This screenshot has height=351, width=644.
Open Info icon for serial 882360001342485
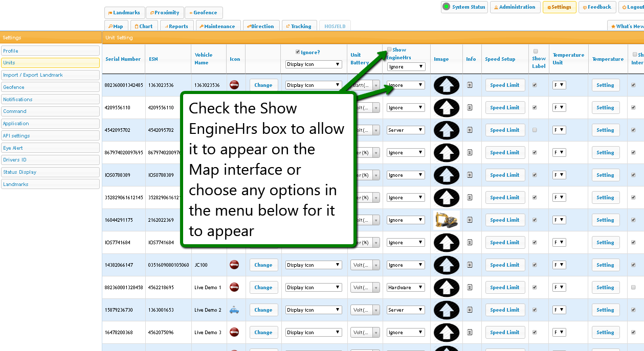470,85
